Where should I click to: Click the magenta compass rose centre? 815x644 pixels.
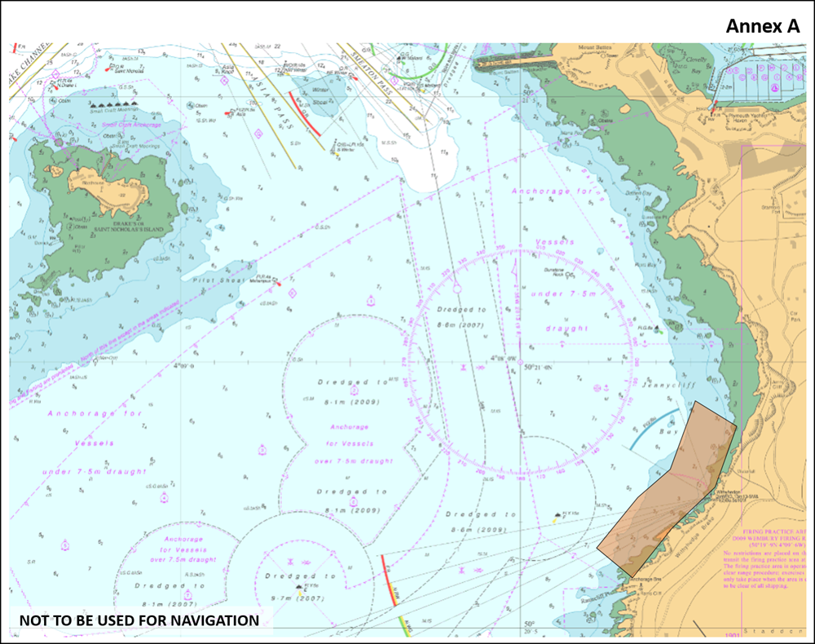tap(520, 363)
